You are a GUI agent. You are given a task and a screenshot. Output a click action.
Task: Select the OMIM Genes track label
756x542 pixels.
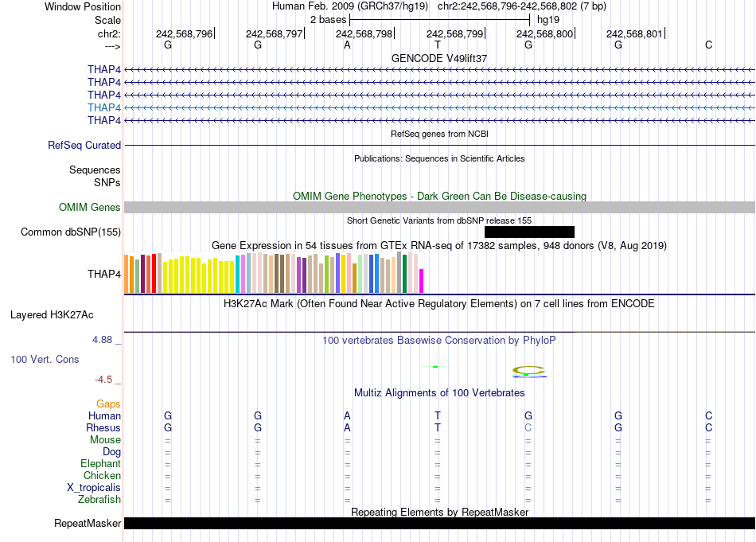[90, 207]
